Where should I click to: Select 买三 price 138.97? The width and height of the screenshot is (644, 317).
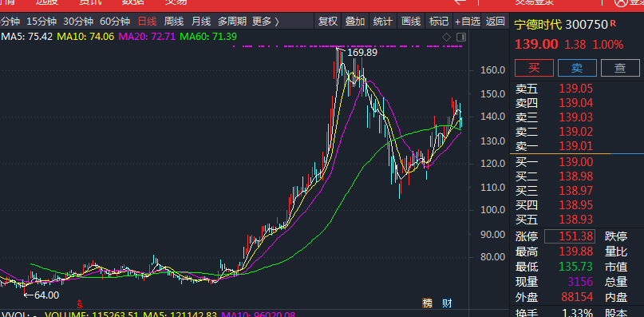pos(576,191)
